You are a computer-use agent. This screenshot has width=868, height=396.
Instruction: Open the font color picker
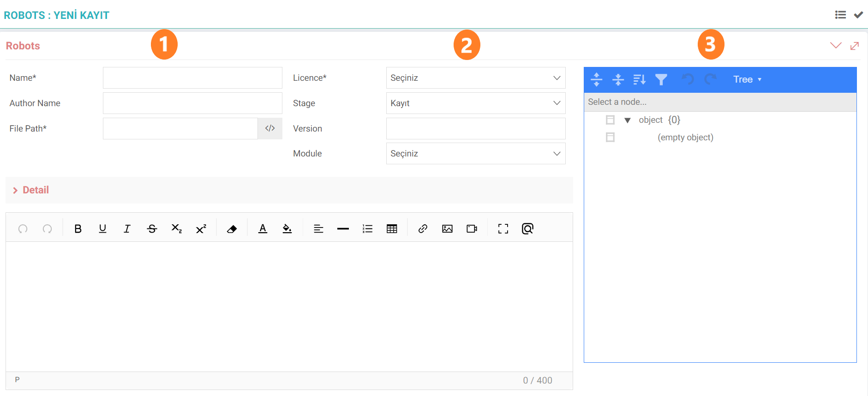[x=263, y=228]
